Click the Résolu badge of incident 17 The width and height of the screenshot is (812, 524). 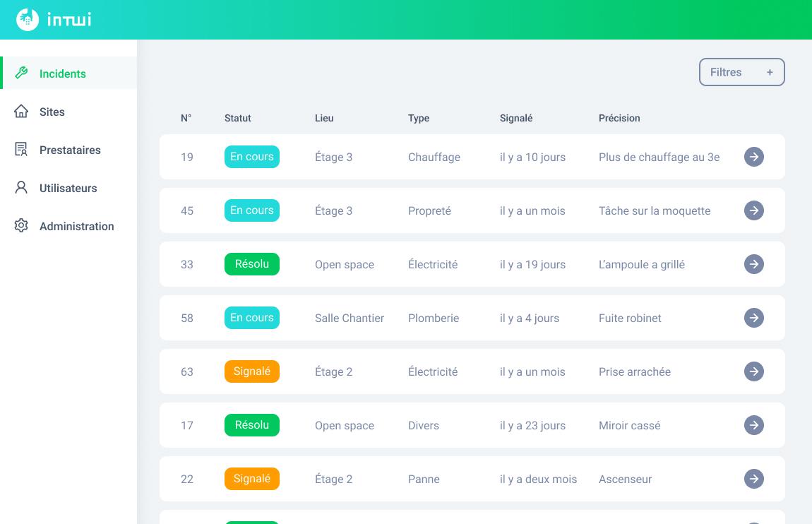pyautogui.click(x=251, y=425)
